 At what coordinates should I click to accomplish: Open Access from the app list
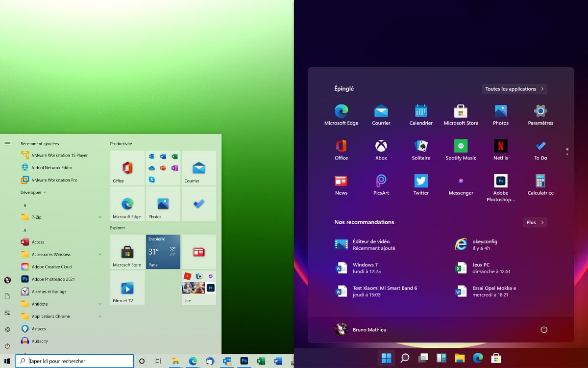click(x=32, y=242)
